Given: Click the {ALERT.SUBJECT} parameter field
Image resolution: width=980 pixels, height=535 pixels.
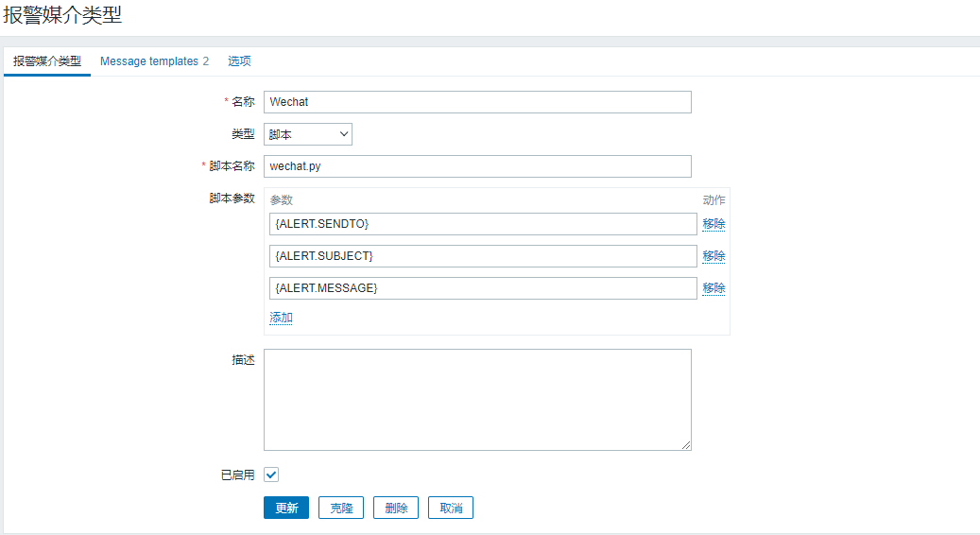Looking at the screenshot, I should (x=482, y=256).
